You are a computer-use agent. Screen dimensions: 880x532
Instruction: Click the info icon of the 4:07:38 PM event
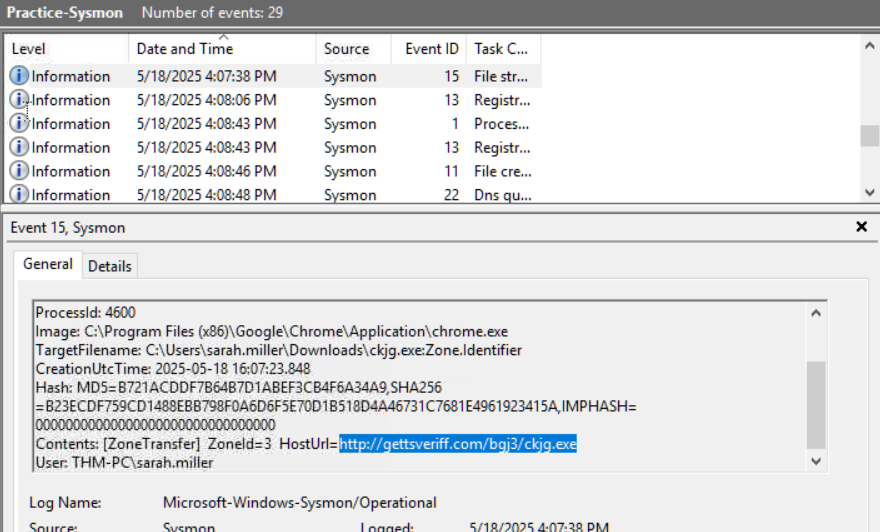point(19,76)
